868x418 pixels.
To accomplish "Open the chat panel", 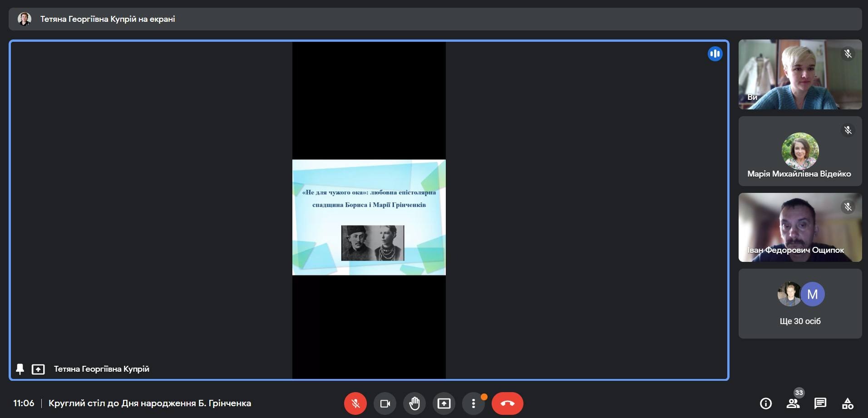I will pos(820,403).
